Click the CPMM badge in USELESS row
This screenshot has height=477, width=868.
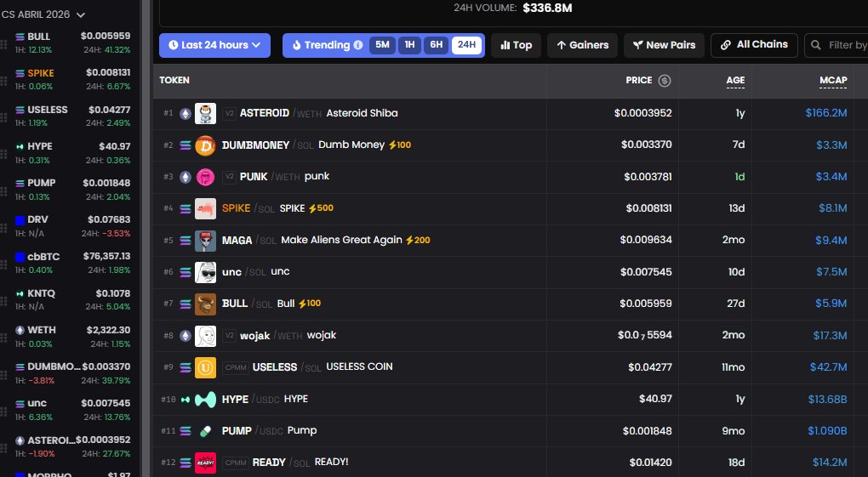236,367
